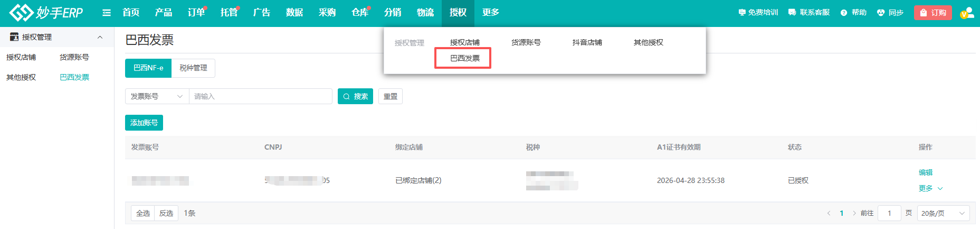
Task: Open the 数据 menu
Action: 294,12
